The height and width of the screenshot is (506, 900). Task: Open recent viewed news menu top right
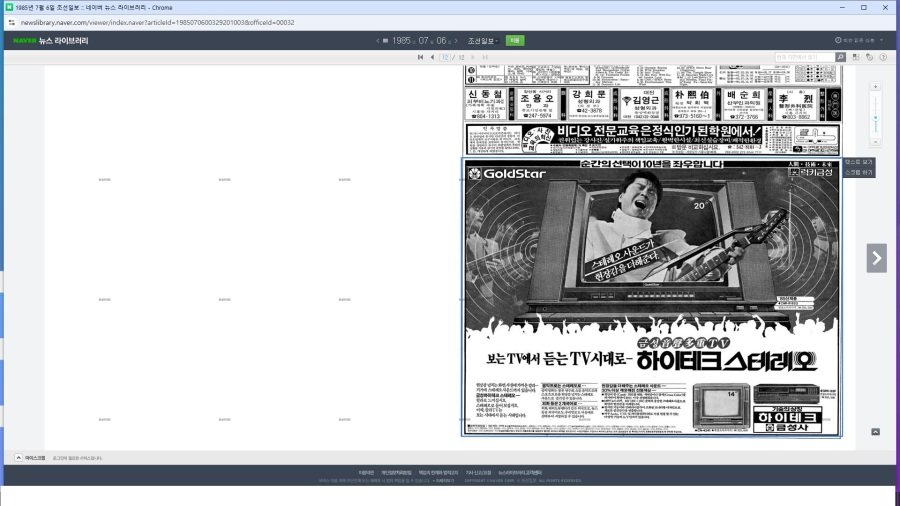coord(859,40)
